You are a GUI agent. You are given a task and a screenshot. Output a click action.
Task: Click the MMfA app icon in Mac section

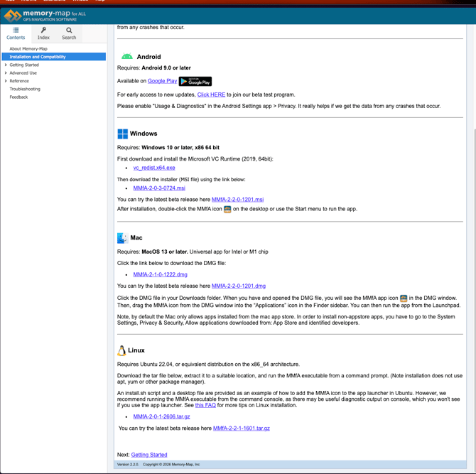(404, 298)
